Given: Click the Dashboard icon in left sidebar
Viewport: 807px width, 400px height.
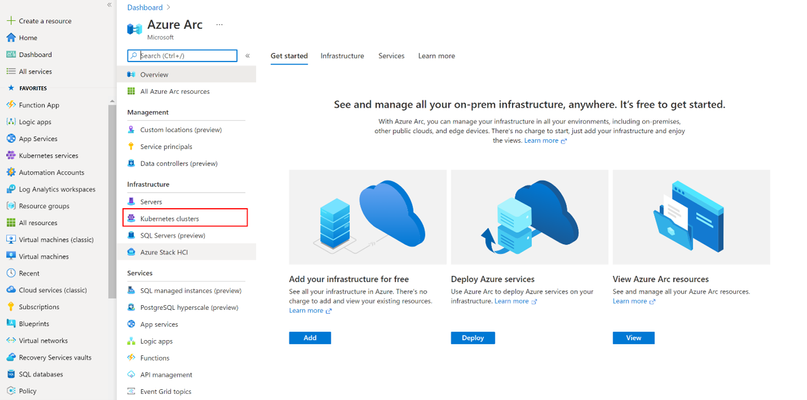Looking at the screenshot, I should click(10, 55).
